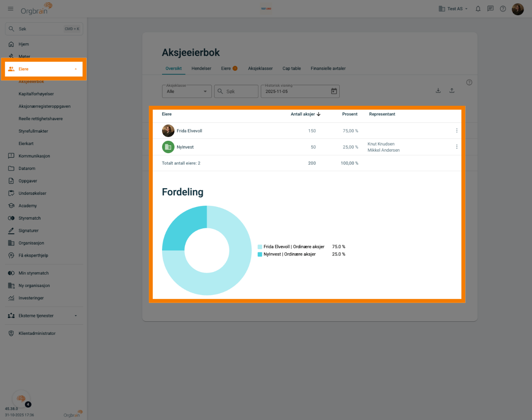Click Eiere column header

[167, 114]
